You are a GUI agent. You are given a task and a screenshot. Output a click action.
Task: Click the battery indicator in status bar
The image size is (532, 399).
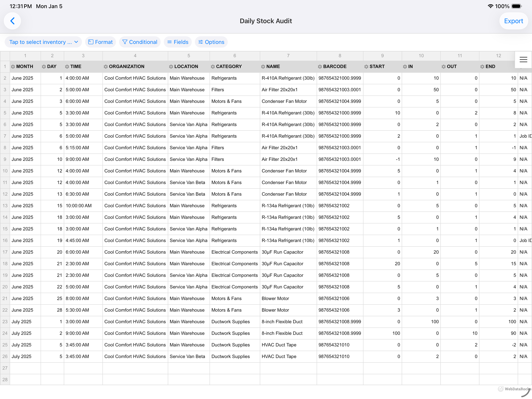tap(516, 6)
